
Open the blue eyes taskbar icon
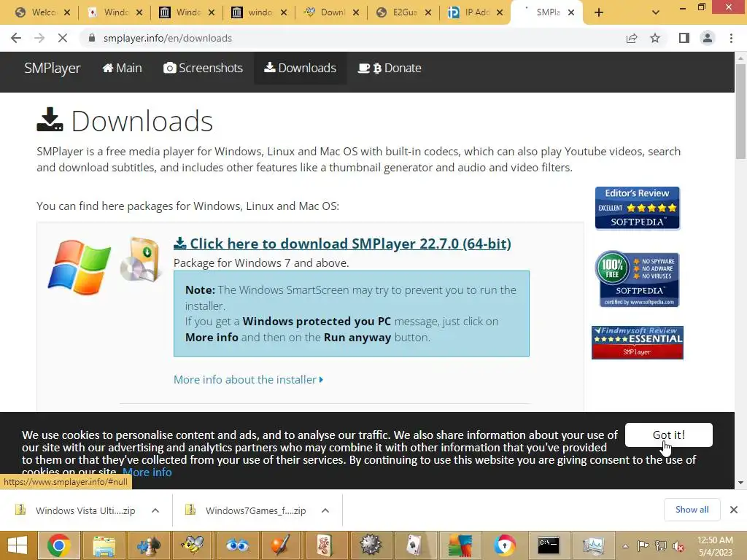point(237,545)
